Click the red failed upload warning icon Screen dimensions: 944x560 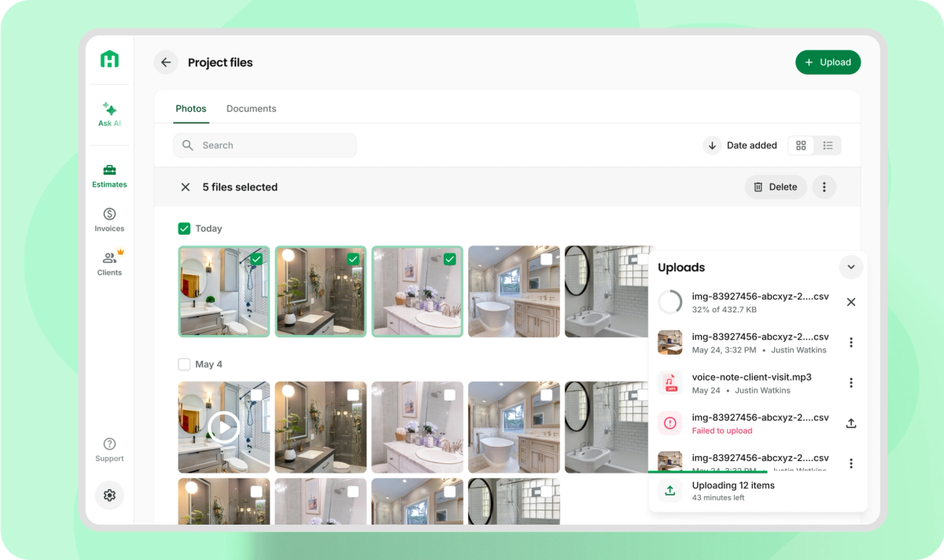pyautogui.click(x=670, y=423)
